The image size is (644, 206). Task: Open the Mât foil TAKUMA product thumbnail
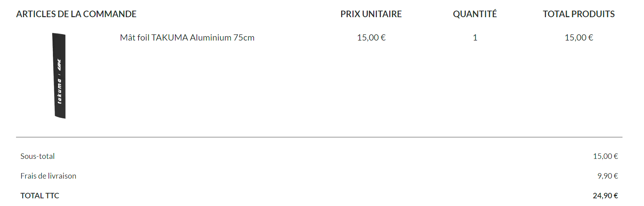click(59, 76)
